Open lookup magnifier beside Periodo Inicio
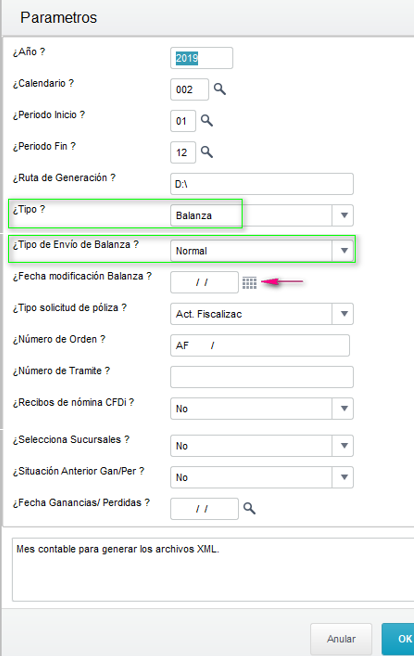Screen dimensions: 416x656 point(207,120)
